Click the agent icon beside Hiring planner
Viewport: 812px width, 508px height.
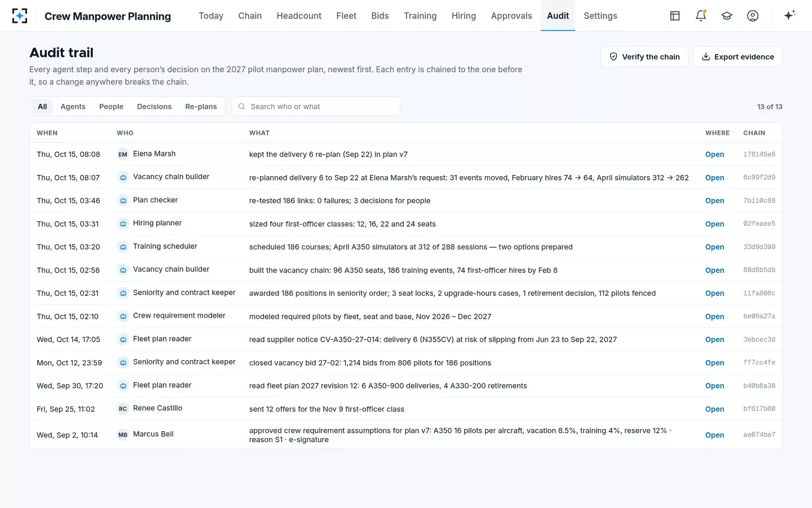tap(123, 224)
